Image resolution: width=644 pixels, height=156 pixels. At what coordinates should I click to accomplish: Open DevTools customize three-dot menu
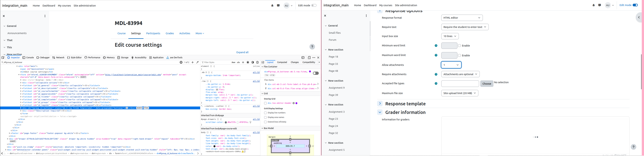point(314,58)
